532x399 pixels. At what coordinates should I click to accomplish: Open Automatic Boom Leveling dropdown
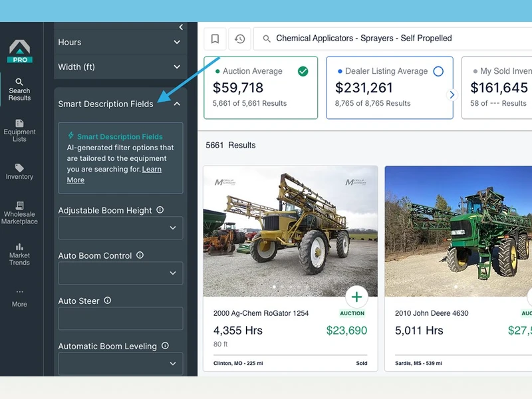coord(120,363)
